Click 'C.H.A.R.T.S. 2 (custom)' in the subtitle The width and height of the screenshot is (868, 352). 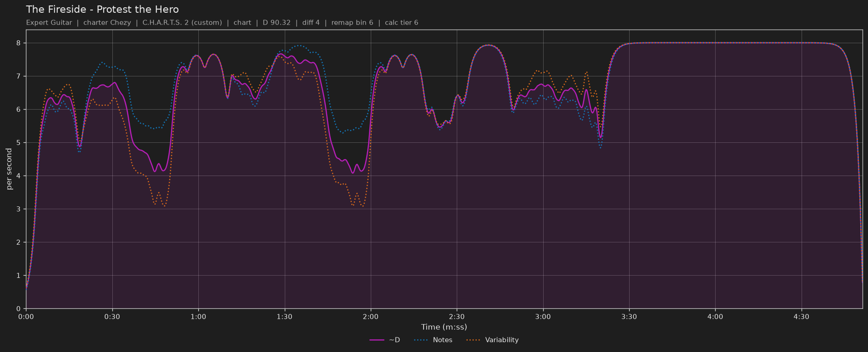click(x=182, y=23)
